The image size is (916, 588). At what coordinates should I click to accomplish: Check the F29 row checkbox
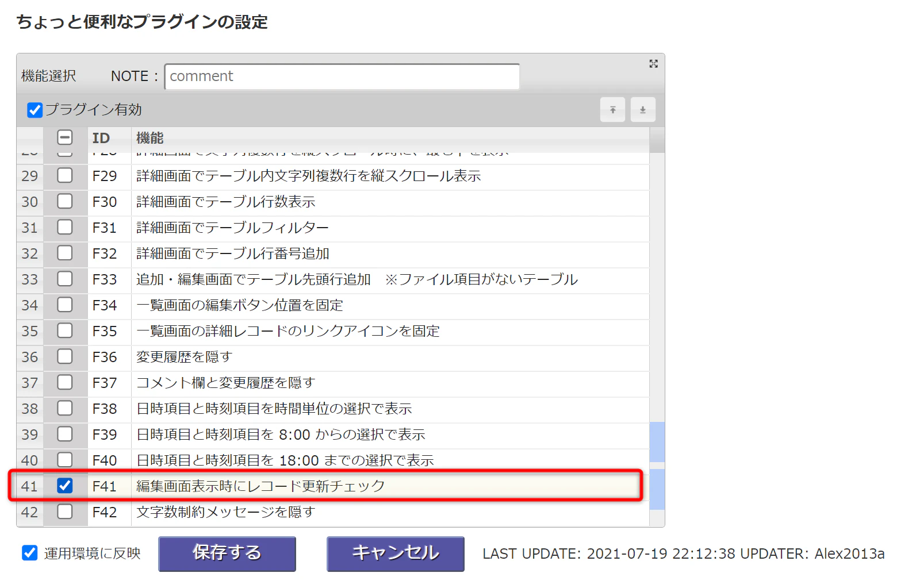(65, 175)
